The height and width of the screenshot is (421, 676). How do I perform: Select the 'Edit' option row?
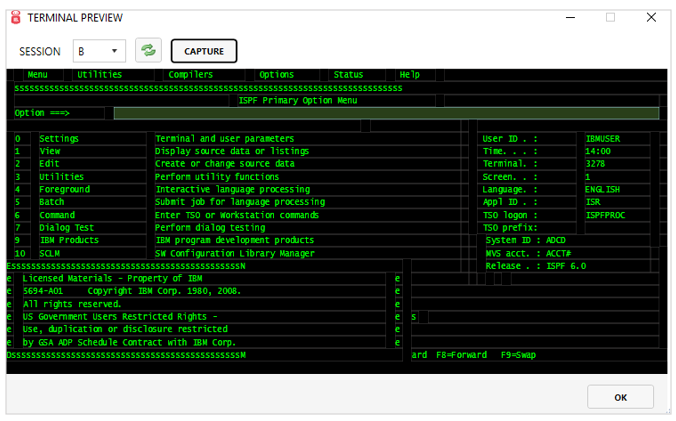click(49, 164)
